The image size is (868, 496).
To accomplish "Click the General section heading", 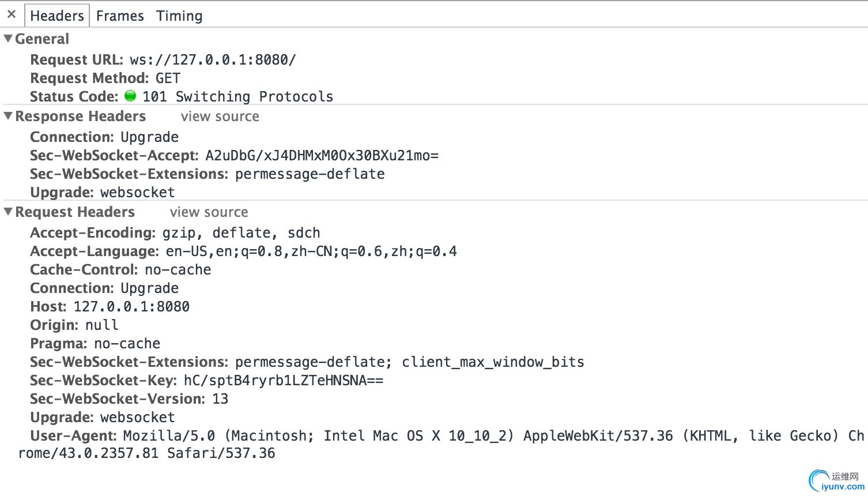I will pos(42,39).
